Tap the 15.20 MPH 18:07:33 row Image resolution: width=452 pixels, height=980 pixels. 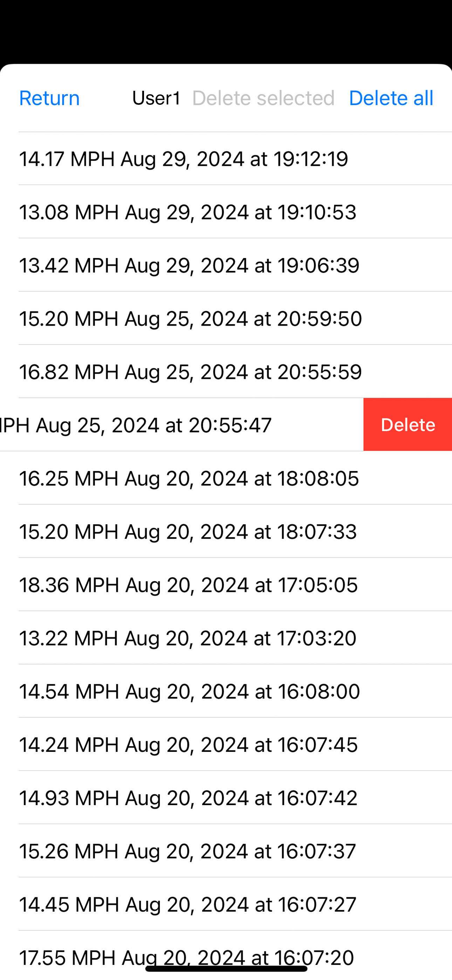[188, 531]
